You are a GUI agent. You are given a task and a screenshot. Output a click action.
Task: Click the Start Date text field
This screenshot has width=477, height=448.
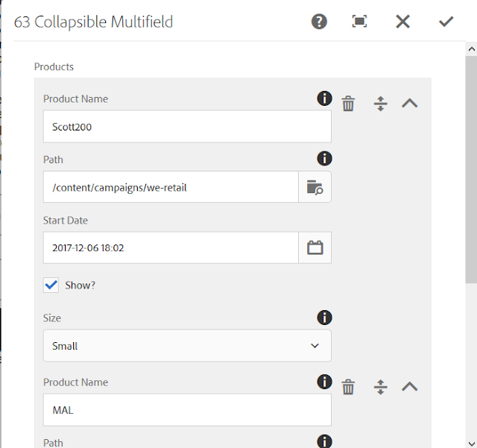click(171, 247)
